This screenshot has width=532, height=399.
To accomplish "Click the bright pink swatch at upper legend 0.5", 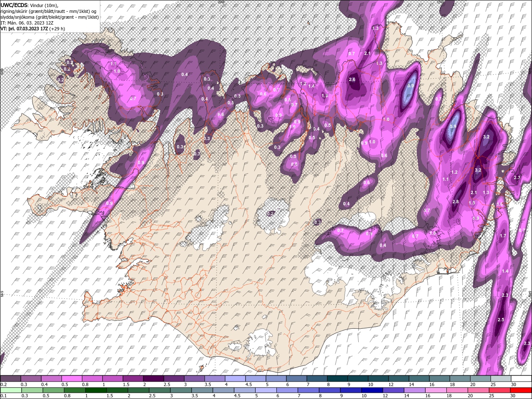I will [72, 379].
